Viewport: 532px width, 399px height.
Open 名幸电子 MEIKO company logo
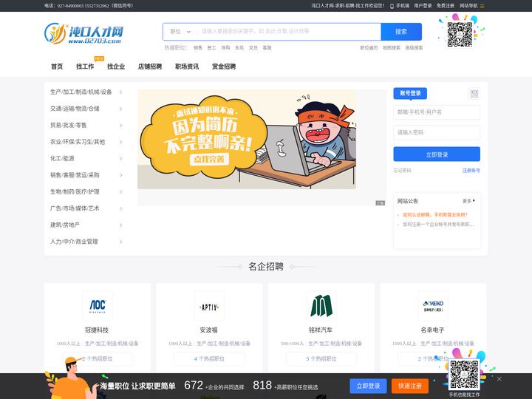[433, 306]
